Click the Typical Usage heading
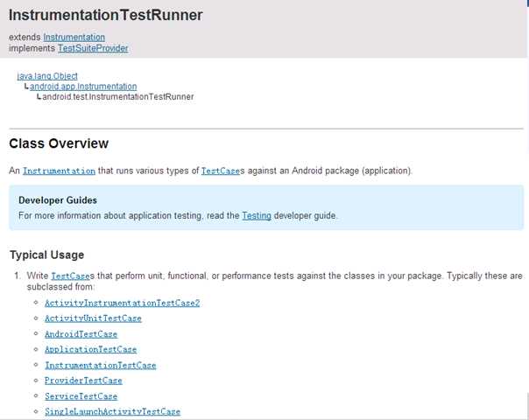 tap(47, 255)
